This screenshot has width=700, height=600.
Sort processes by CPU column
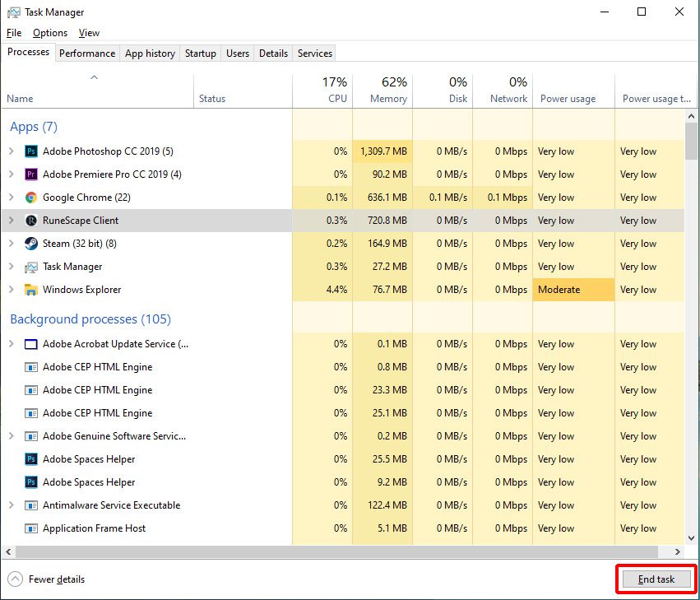pyautogui.click(x=322, y=91)
